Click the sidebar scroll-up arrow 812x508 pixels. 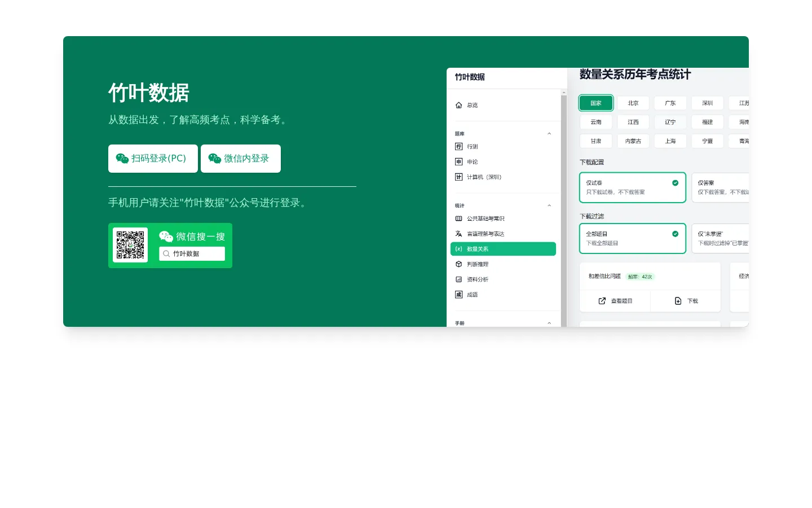pyautogui.click(x=564, y=92)
